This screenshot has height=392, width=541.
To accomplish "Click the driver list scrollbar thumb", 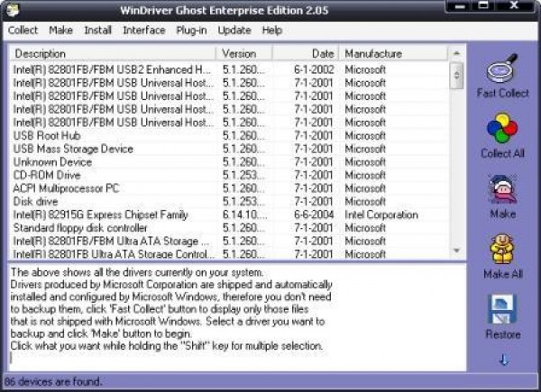I will click(x=456, y=75).
